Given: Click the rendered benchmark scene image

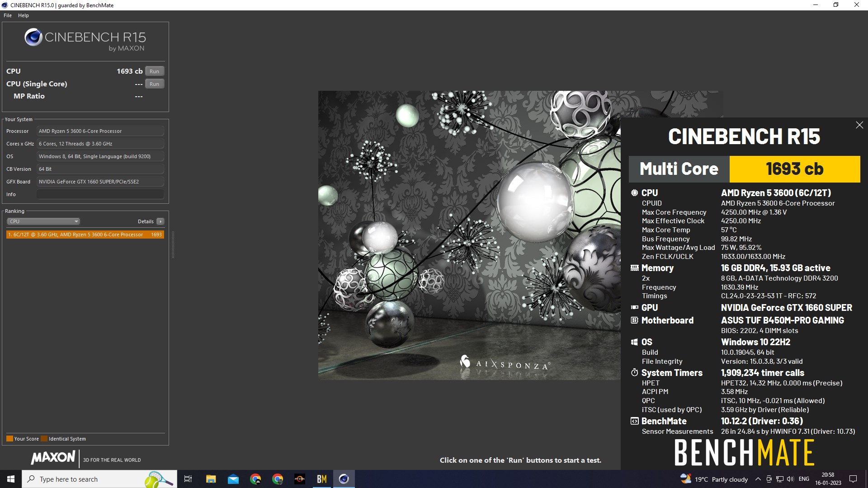Looking at the screenshot, I should click(x=469, y=235).
